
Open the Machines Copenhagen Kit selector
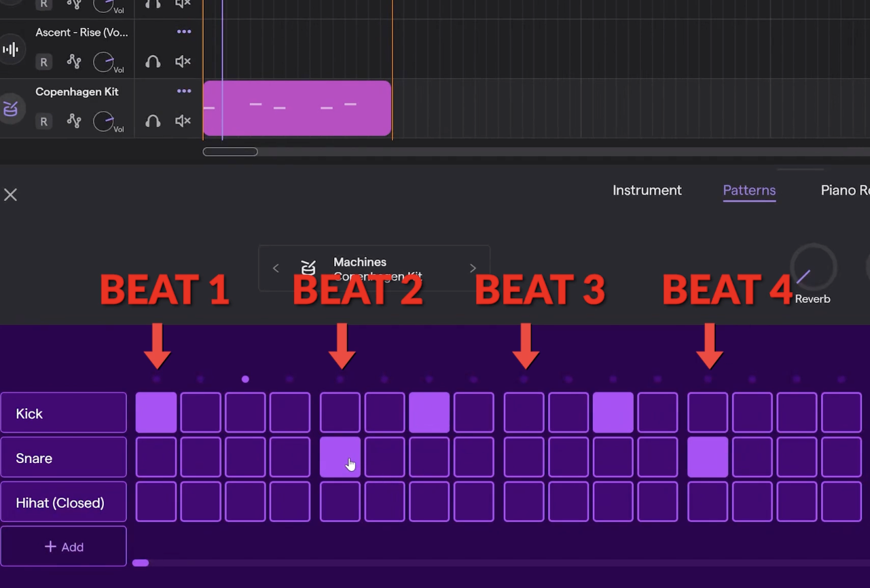[x=374, y=268]
